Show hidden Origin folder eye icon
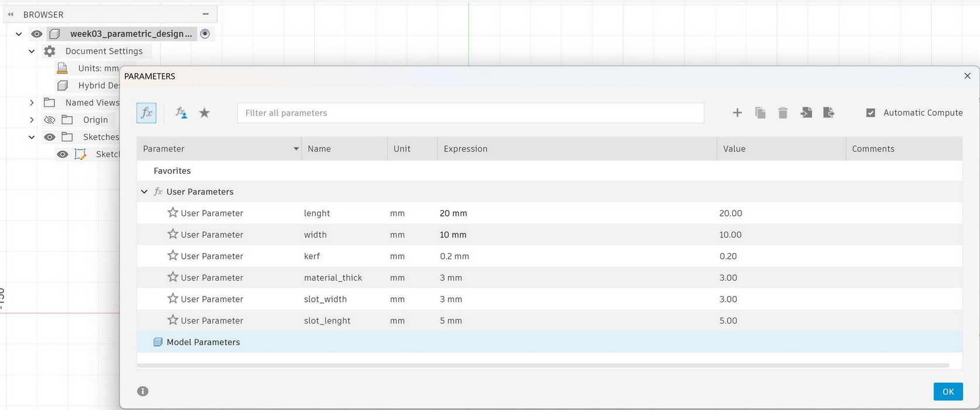 50,119
